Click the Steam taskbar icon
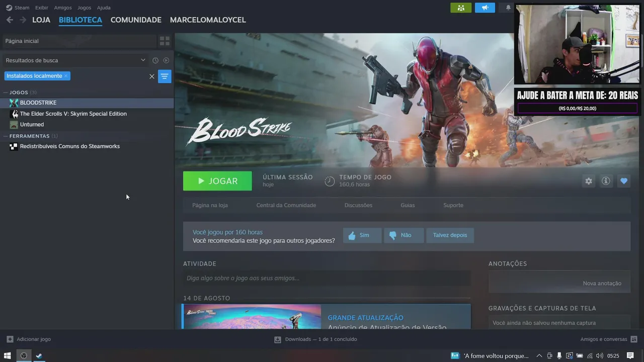 (39, 355)
